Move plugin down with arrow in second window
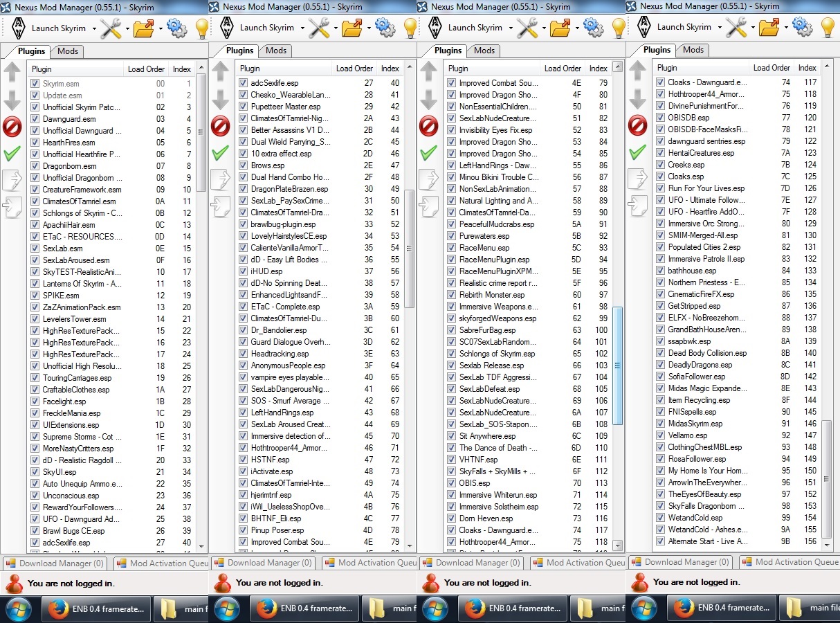This screenshot has height=623, width=840. (221, 100)
